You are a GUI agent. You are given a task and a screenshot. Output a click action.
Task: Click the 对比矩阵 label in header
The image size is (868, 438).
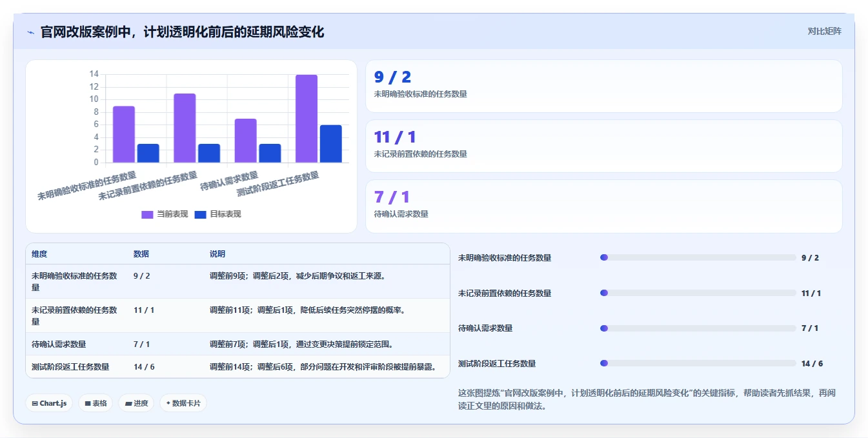click(x=824, y=31)
